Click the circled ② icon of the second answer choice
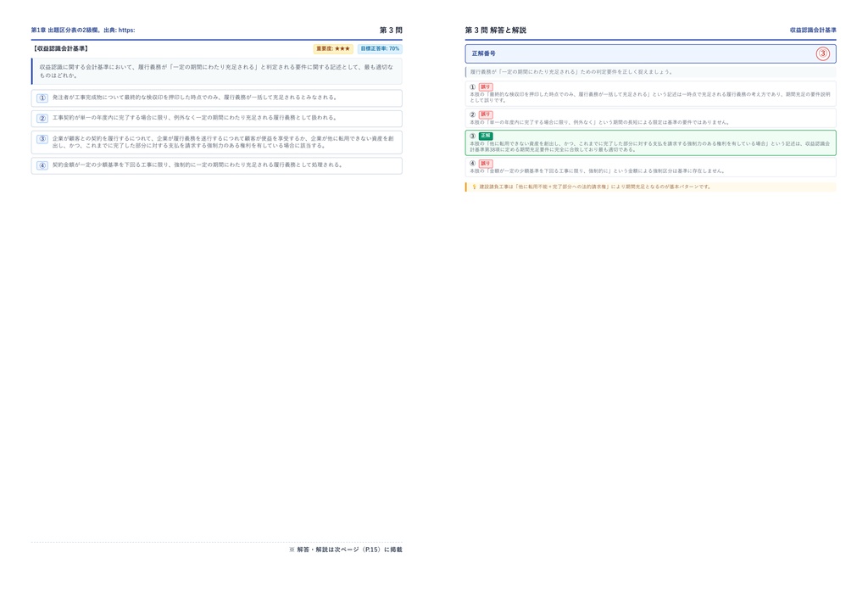 pyautogui.click(x=42, y=118)
